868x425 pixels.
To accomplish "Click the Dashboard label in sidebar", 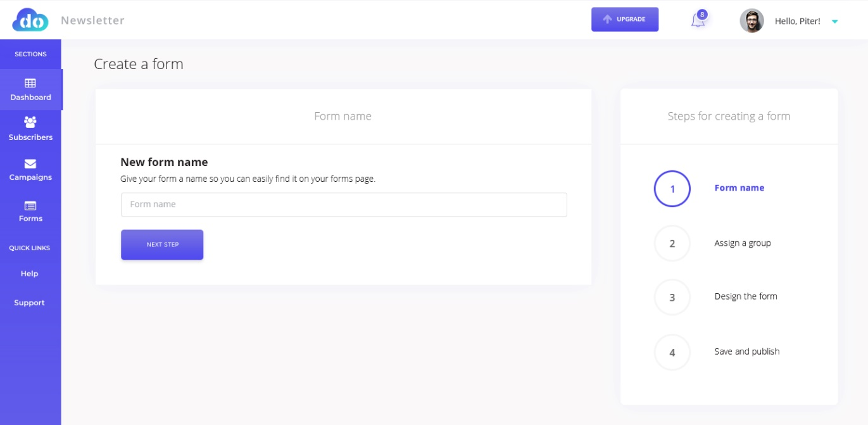I will pyautogui.click(x=30, y=98).
